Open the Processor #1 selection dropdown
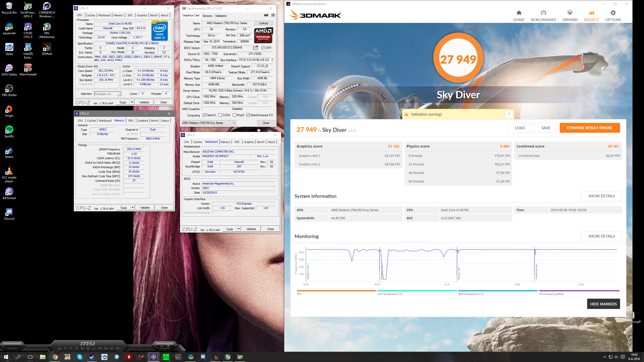This screenshot has height=362, width=644. pos(108,94)
